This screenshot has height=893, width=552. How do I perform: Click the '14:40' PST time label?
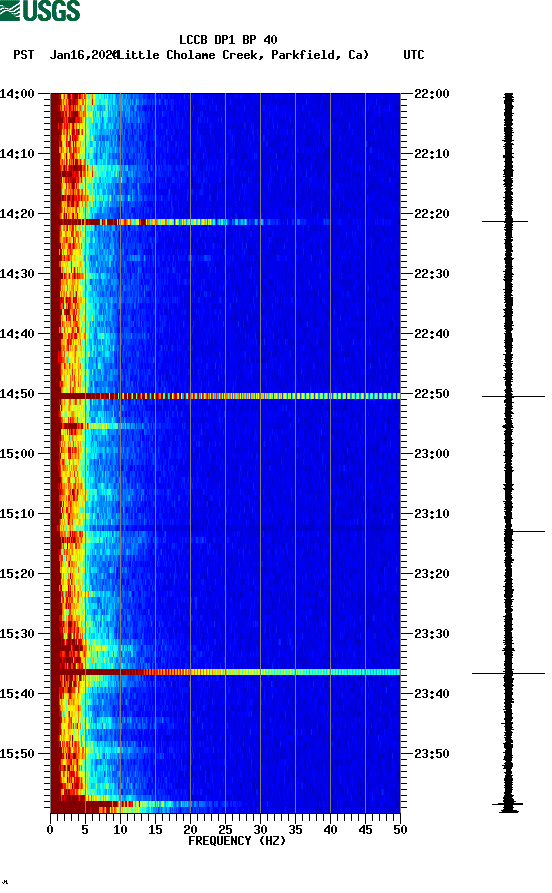coord(17,334)
